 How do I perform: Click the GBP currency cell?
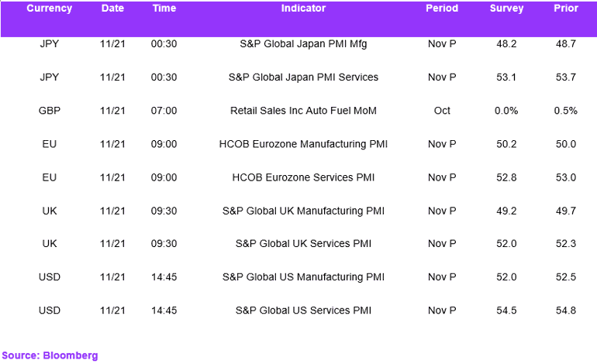49,111
